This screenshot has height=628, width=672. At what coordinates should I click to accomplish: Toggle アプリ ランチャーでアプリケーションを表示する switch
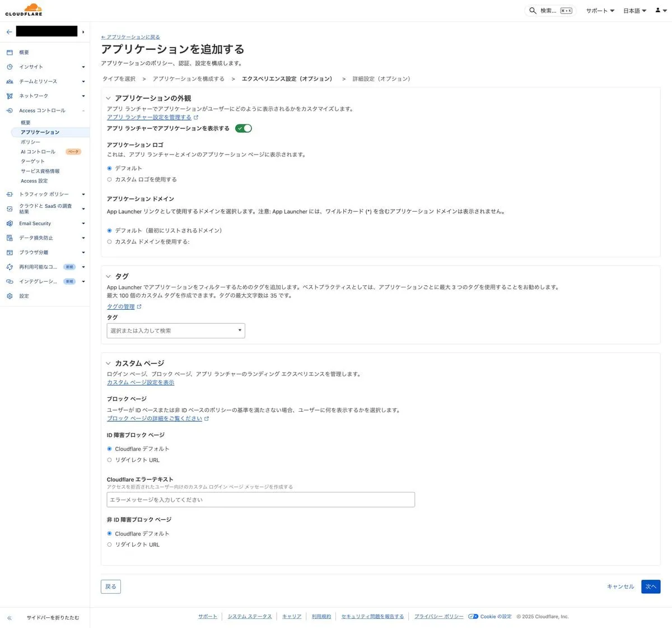244,128
